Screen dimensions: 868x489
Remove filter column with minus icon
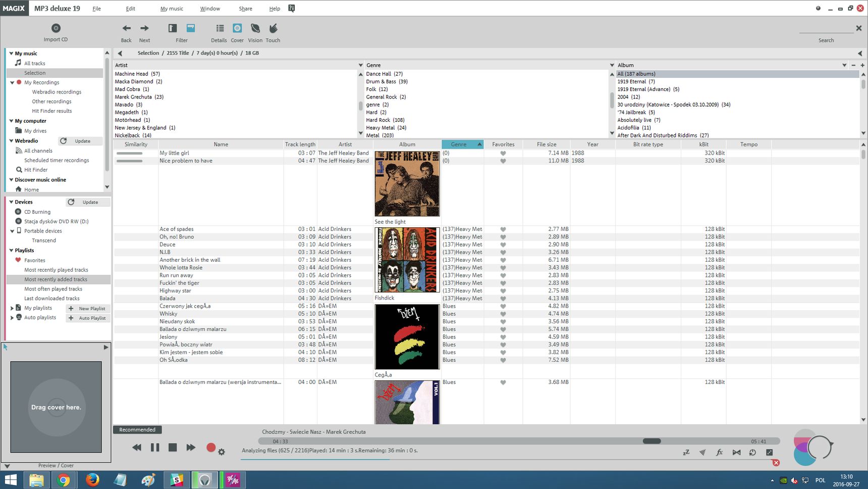click(853, 65)
